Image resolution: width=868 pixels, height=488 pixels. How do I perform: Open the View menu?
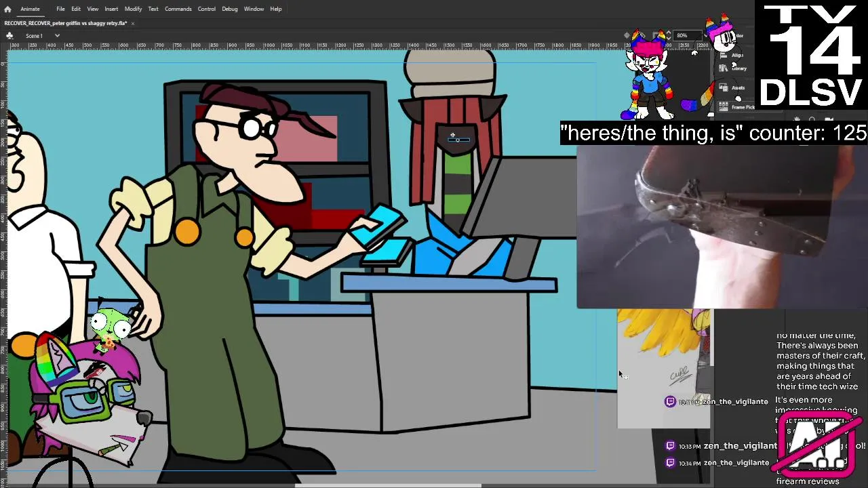(92, 9)
